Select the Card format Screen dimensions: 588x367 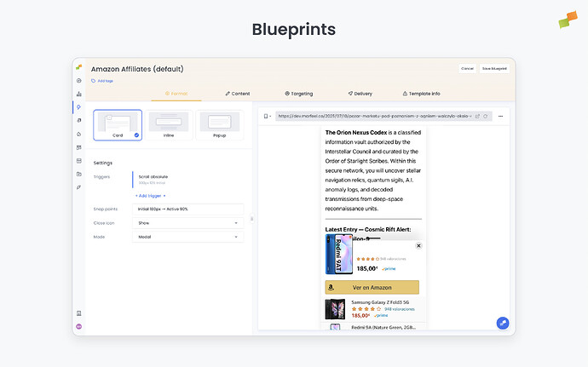click(x=118, y=125)
